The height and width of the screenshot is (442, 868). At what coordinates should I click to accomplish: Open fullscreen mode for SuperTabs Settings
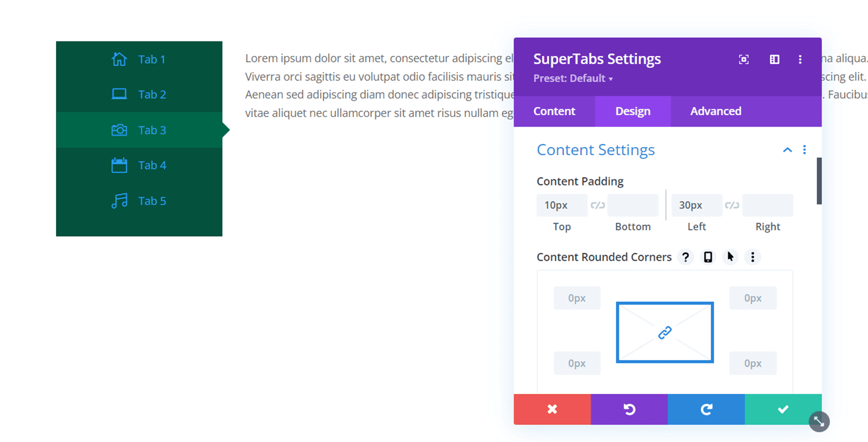click(x=744, y=59)
